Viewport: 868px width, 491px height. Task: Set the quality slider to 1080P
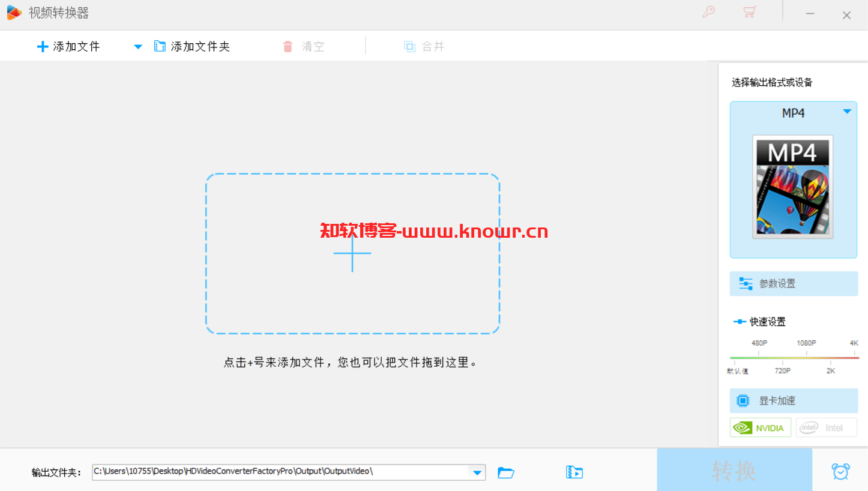point(806,343)
